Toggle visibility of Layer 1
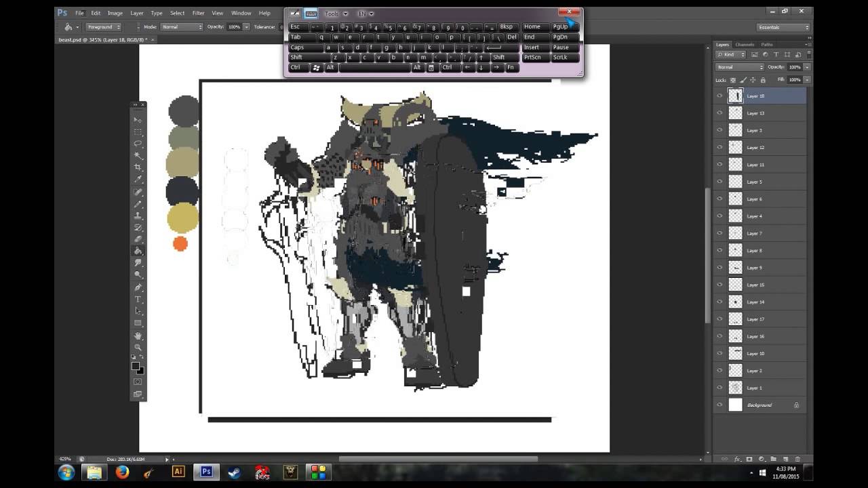 click(x=719, y=388)
